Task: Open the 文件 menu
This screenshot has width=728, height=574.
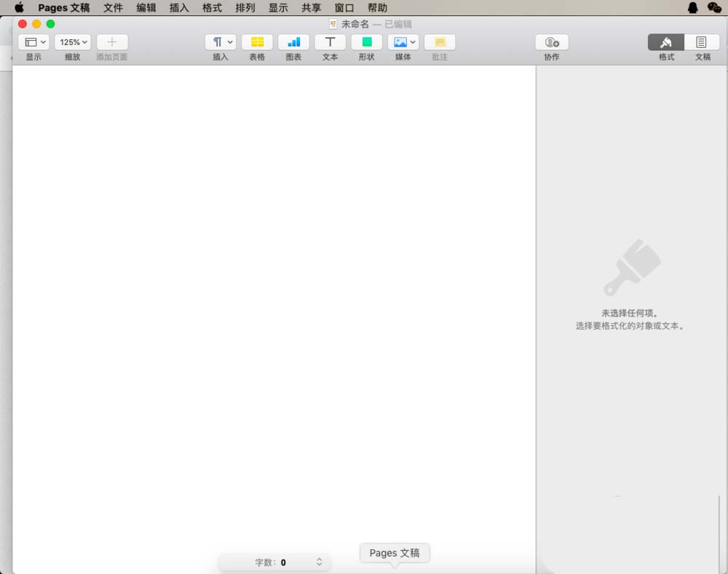Action: click(113, 8)
